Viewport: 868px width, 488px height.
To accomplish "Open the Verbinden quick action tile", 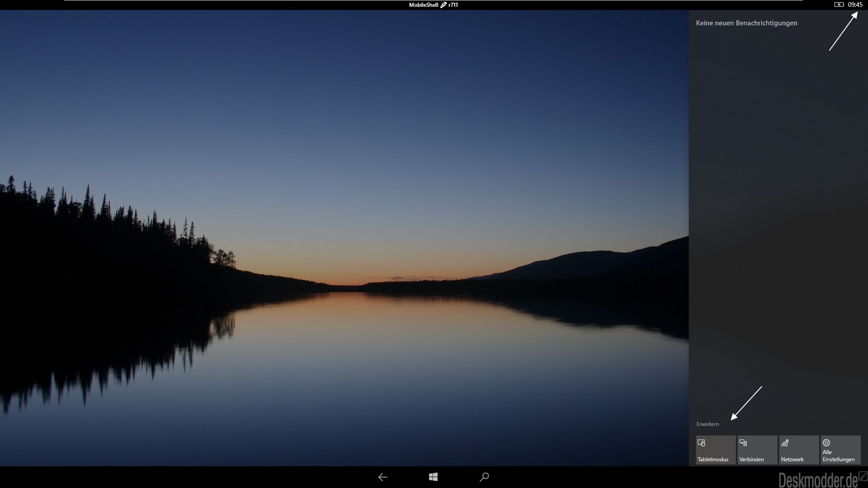I will point(757,450).
